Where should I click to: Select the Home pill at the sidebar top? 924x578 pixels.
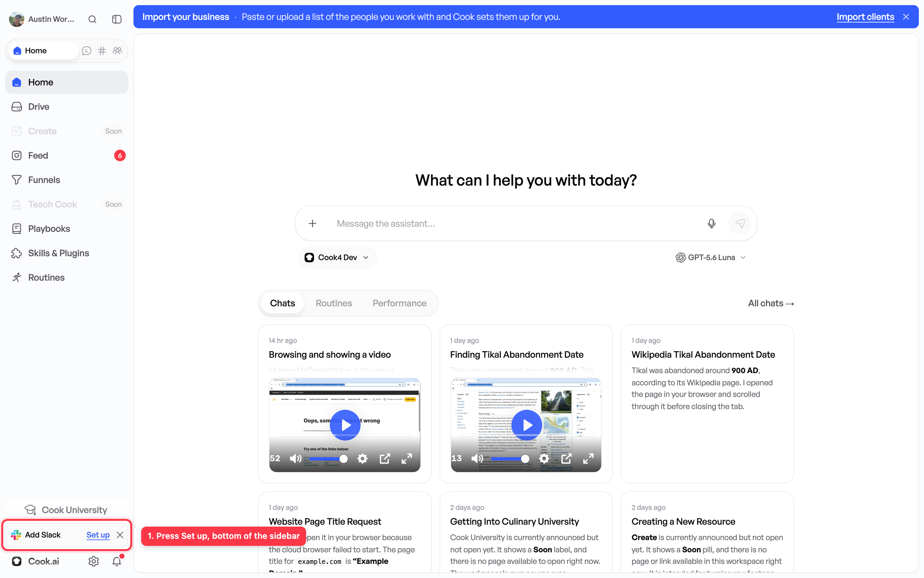coord(43,51)
